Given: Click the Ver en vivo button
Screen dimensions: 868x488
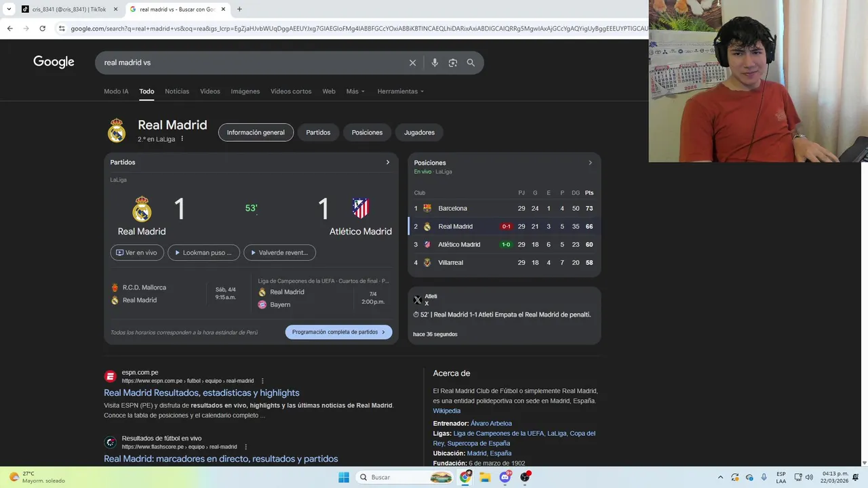Looking at the screenshot, I should pos(137,253).
